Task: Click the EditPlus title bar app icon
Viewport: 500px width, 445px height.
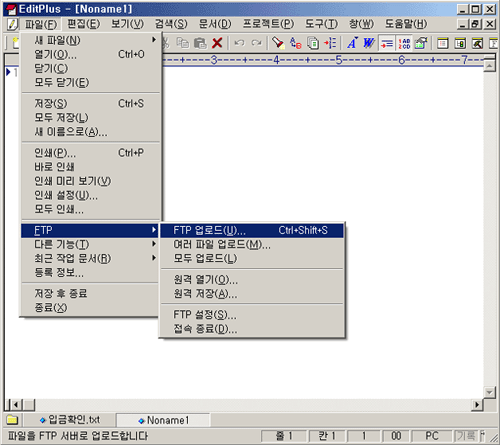Action: (12, 9)
